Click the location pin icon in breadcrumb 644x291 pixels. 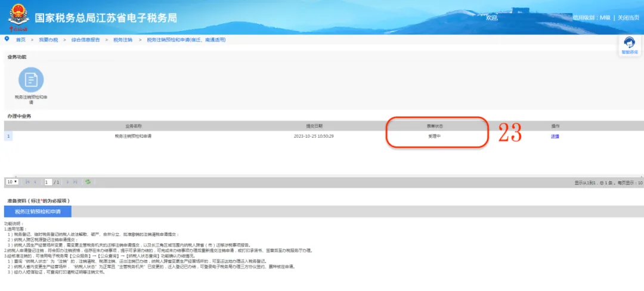click(x=7, y=39)
